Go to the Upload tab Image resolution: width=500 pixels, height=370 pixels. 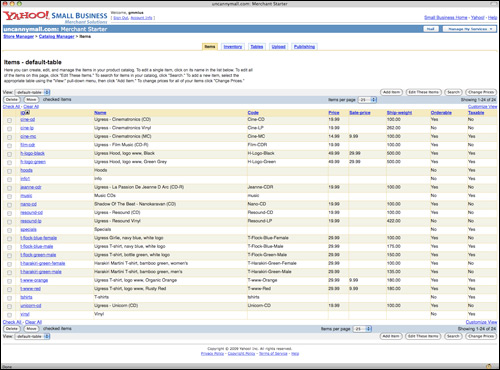click(279, 47)
